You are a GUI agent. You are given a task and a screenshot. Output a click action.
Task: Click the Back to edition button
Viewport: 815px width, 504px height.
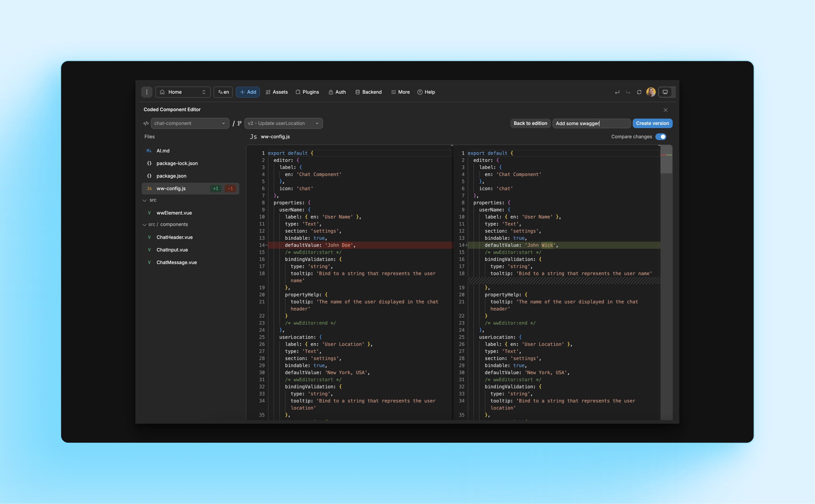530,123
